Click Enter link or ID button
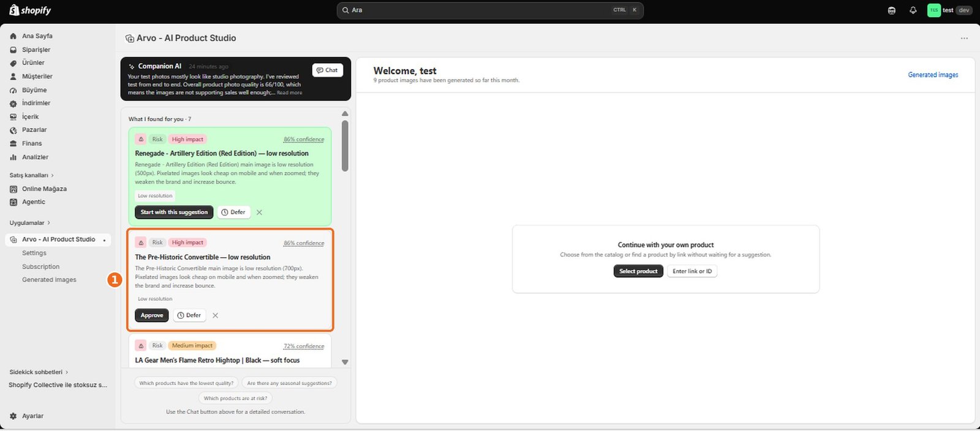Viewport: 980px width, 431px height. coord(692,271)
